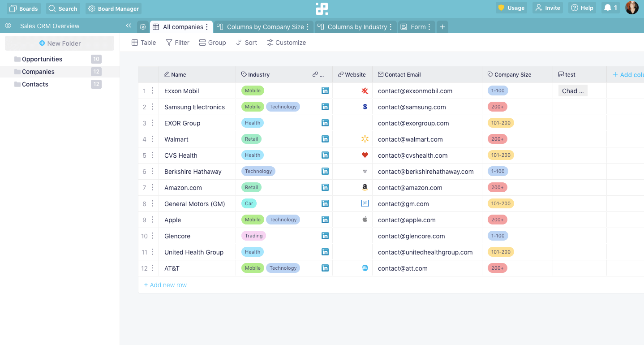Screen dimensions: 644x345
Task: Click contact@gm.com email cell
Action: pyautogui.click(x=427, y=204)
